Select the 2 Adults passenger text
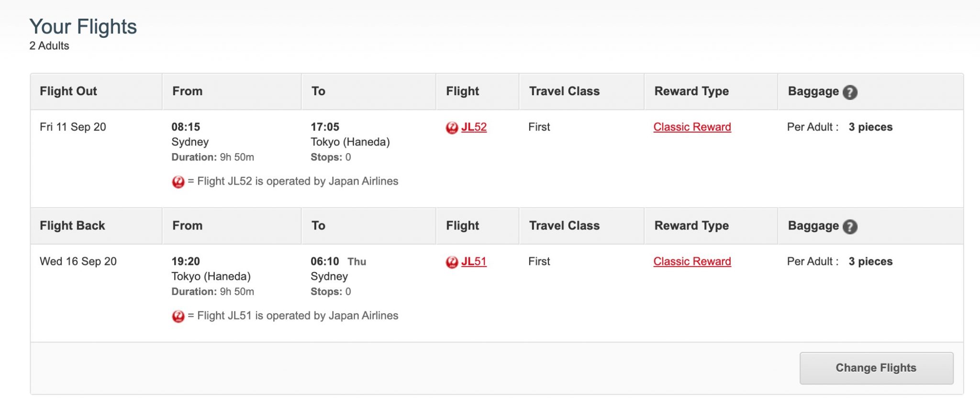Screen dimensions: 980x408 coord(49,46)
